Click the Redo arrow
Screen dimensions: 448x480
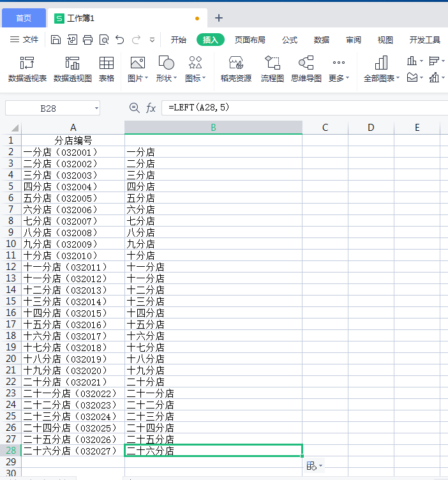click(136, 40)
